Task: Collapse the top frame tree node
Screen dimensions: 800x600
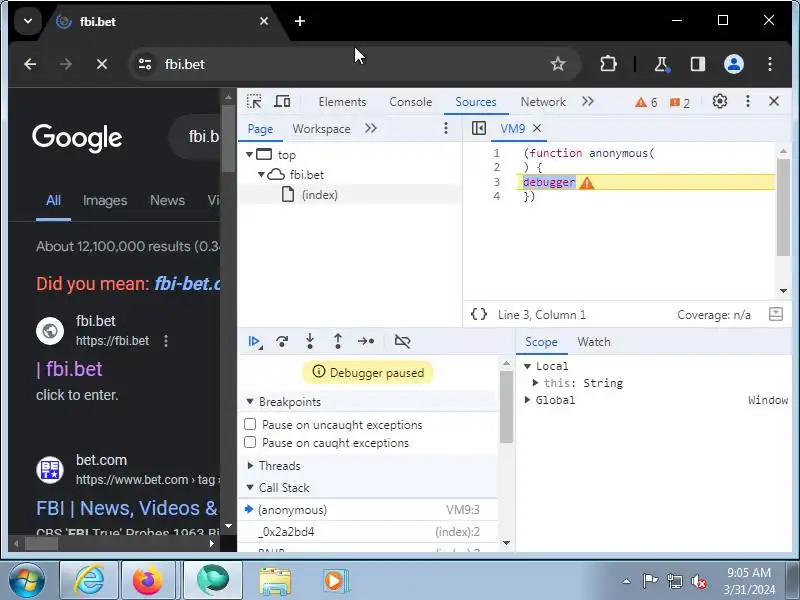Action: coord(249,154)
